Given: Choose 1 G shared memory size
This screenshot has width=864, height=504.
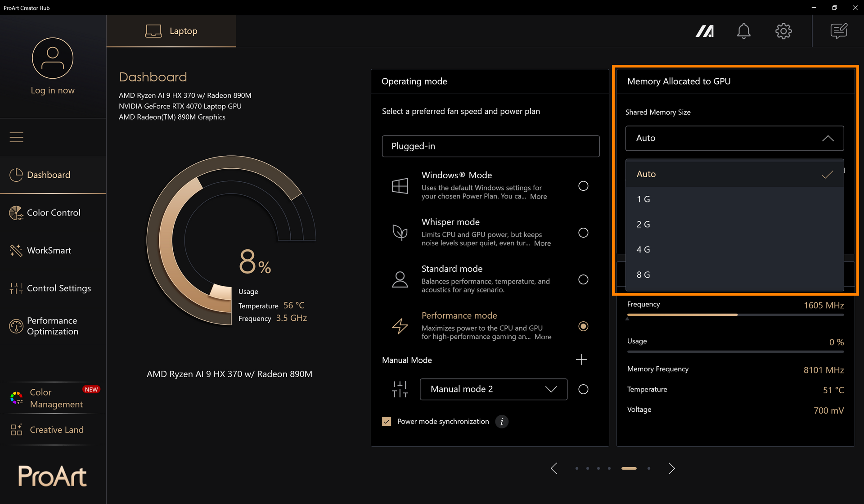Looking at the screenshot, I should pyautogui.click(x=734, y=199).
